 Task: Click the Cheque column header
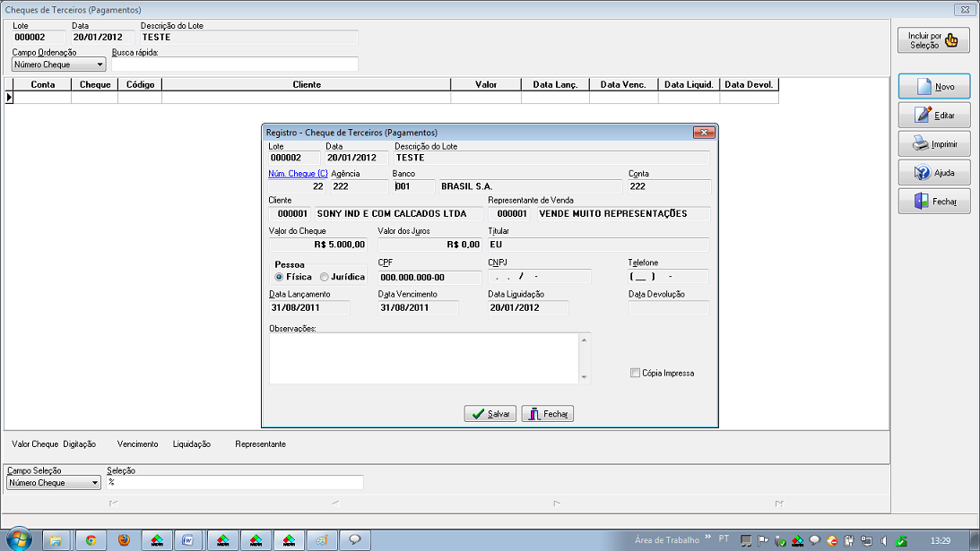95,84
